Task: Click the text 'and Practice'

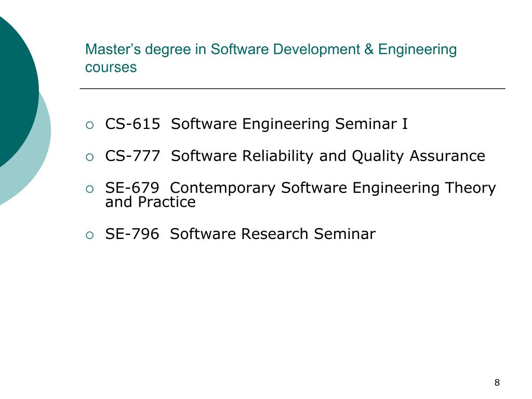Action: point(150,202)
